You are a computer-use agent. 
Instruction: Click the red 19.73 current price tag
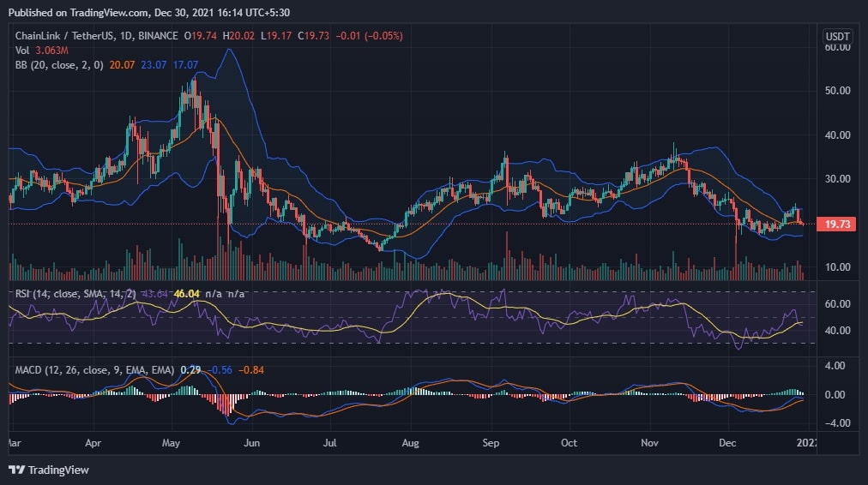coord(837,224)
